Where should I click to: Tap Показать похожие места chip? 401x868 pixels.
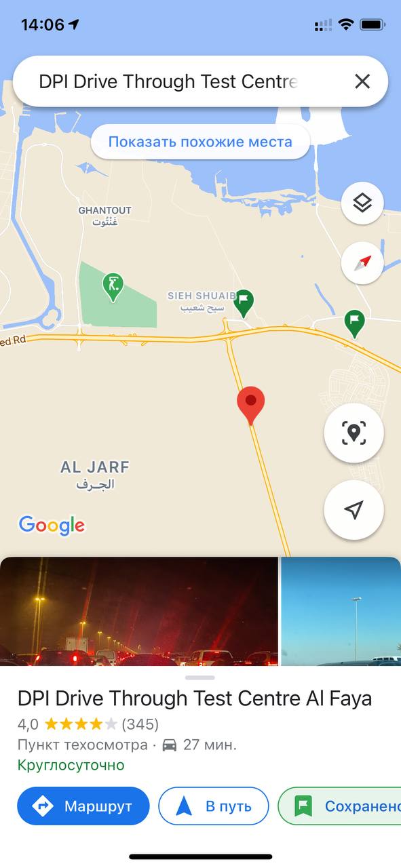click(x=200, y=142)
